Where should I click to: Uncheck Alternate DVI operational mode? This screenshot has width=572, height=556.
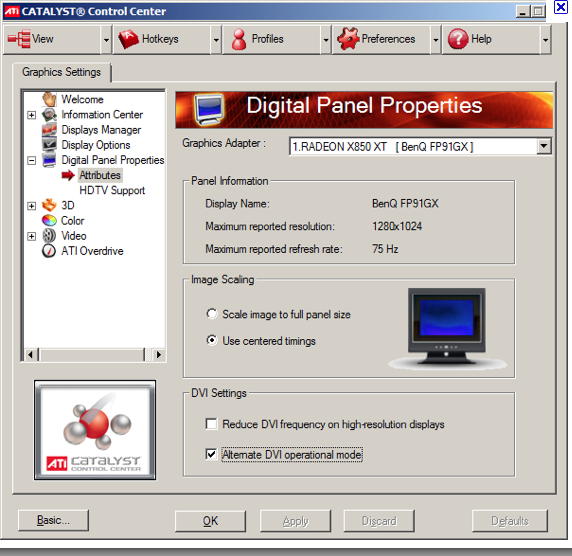211,454
